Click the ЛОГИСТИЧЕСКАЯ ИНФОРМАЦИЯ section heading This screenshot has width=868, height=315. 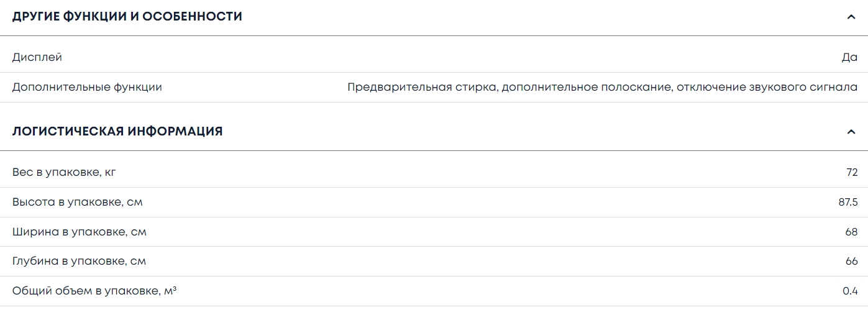(x=117, y=132)
